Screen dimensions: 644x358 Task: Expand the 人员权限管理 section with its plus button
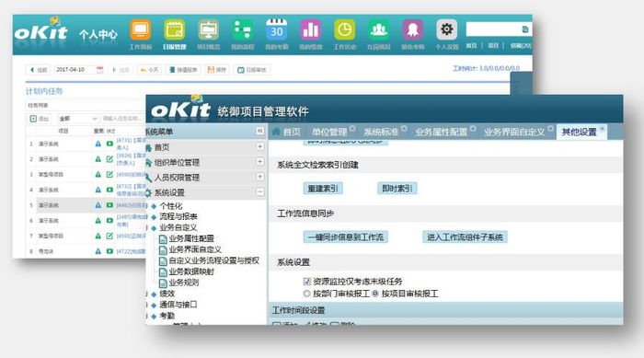coord(260,177)
